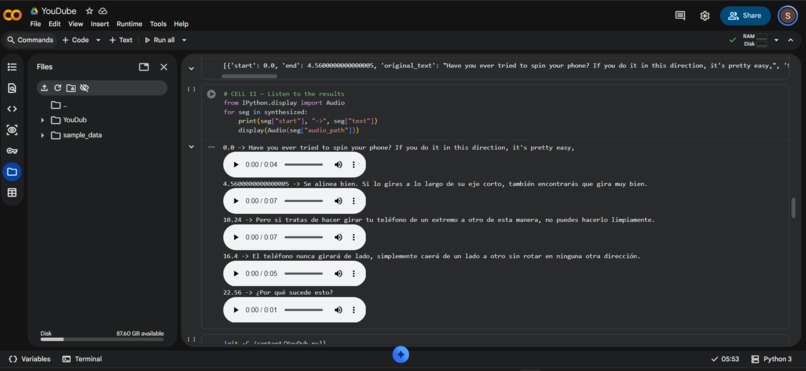Viewport: 806px width, 371px height.
Task: Open Find and replace sidebar icon
Action: [x=12, y=88]
